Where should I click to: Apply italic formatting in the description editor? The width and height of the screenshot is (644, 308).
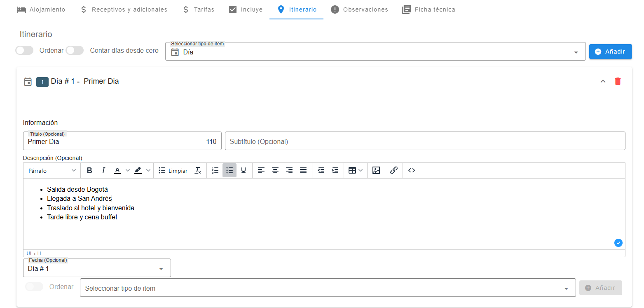point(103,170)
